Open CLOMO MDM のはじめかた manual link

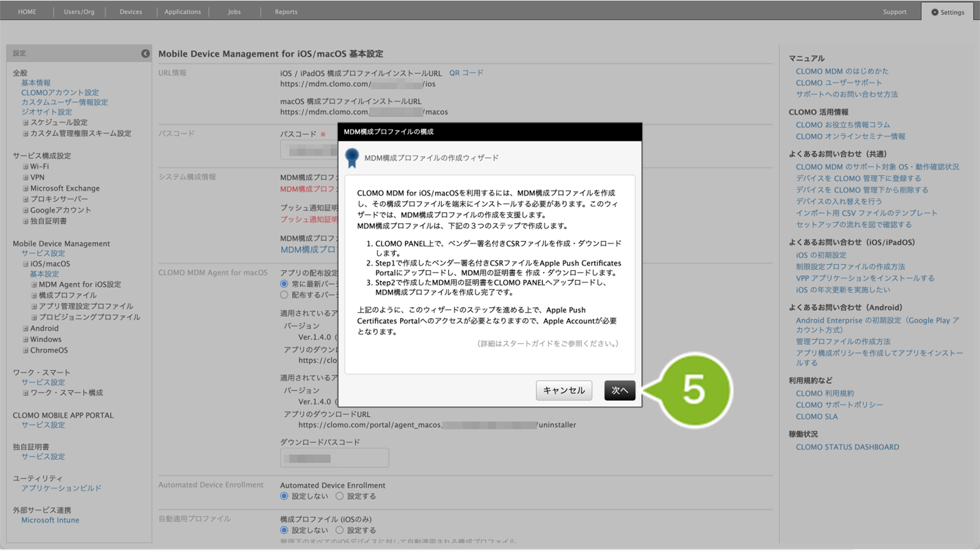click(x=842, y=71)
